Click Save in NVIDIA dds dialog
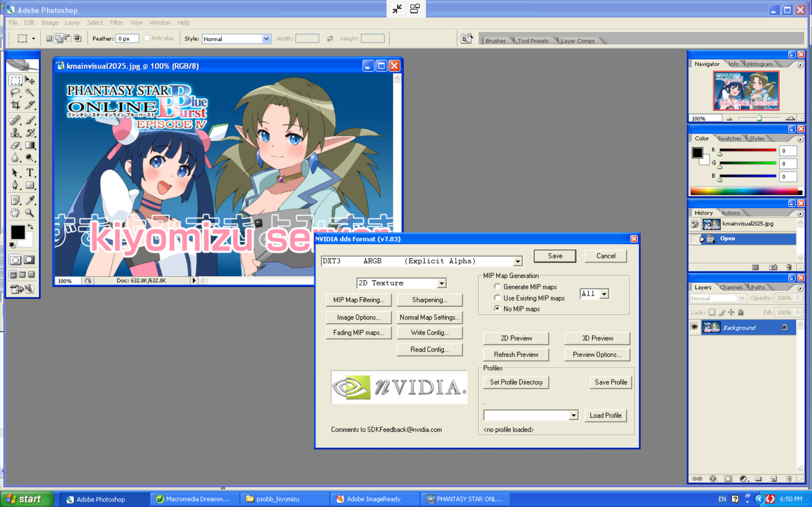812x507 pixels. pos(555,256)
